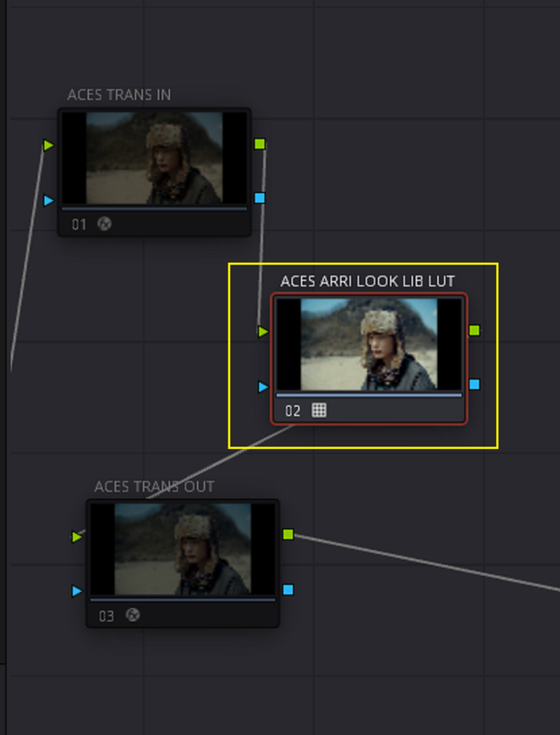
Task: Select the ACES TRANS OUT node thumbnail
Action: 183,549
